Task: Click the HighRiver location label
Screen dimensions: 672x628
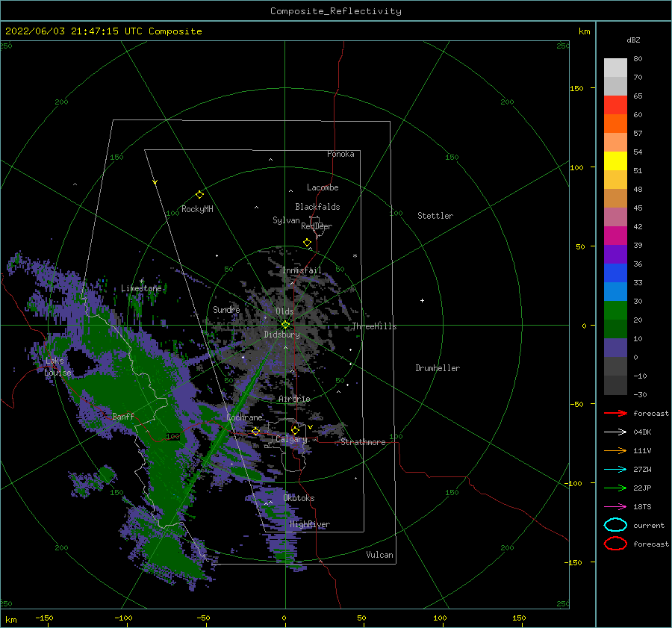Action: point(310,524)
